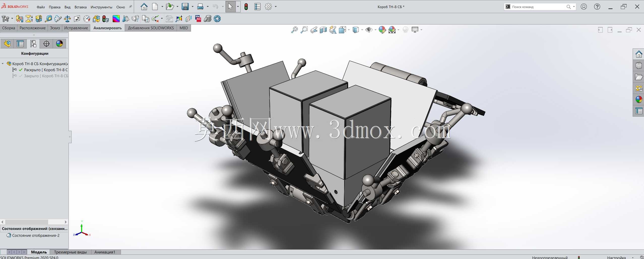Screen dimensions: 644x259
Task: Click the Настройка status bar button
Action: [x=616, y=257]
